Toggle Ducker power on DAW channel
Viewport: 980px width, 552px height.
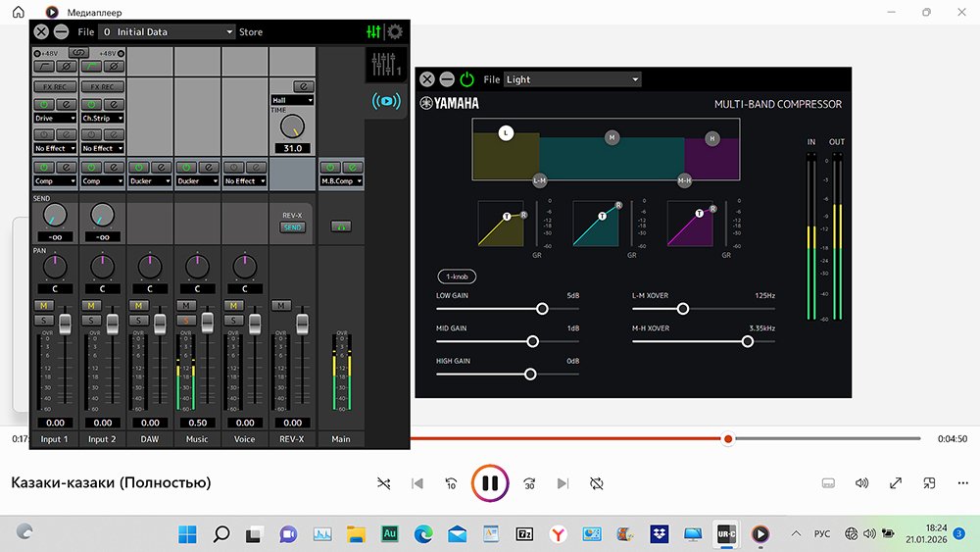pyautogui.click(x=139, y=167)
